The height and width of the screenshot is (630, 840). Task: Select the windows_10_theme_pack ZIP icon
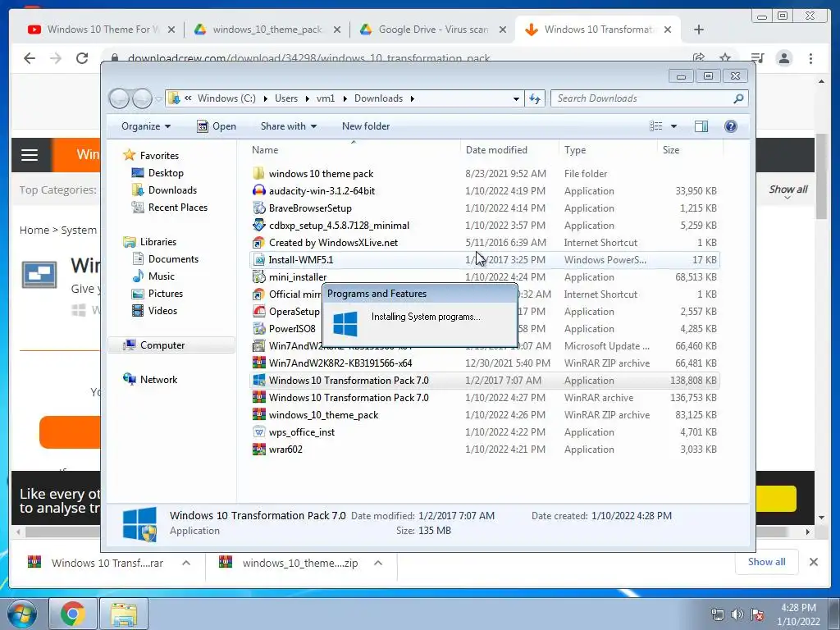pos(258,414)
